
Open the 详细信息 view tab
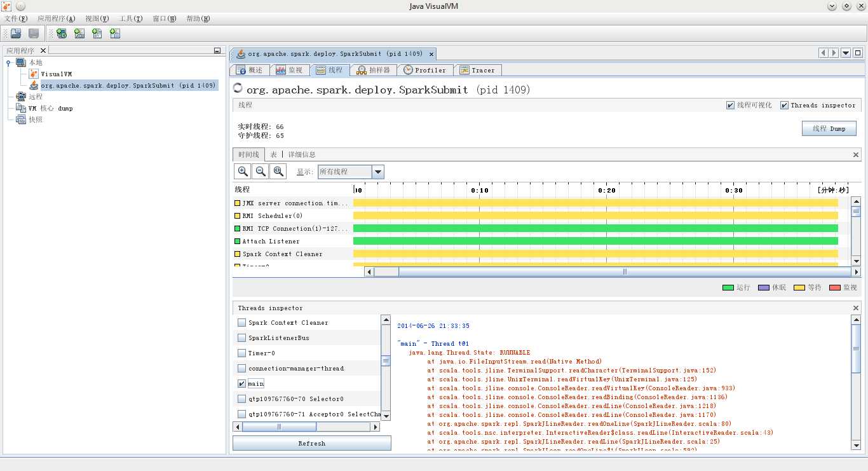click(302, 154)
